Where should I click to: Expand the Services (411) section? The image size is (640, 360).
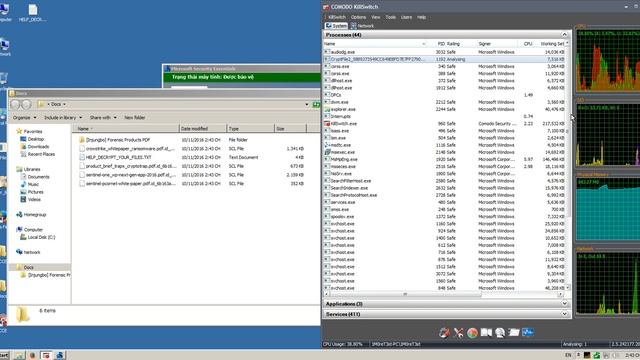point(564,314)
